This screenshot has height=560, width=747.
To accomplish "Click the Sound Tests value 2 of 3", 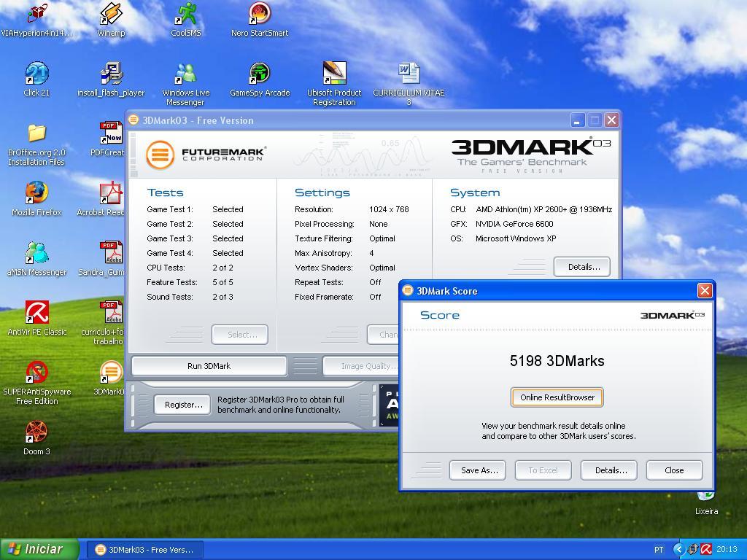I will point(223,297).
